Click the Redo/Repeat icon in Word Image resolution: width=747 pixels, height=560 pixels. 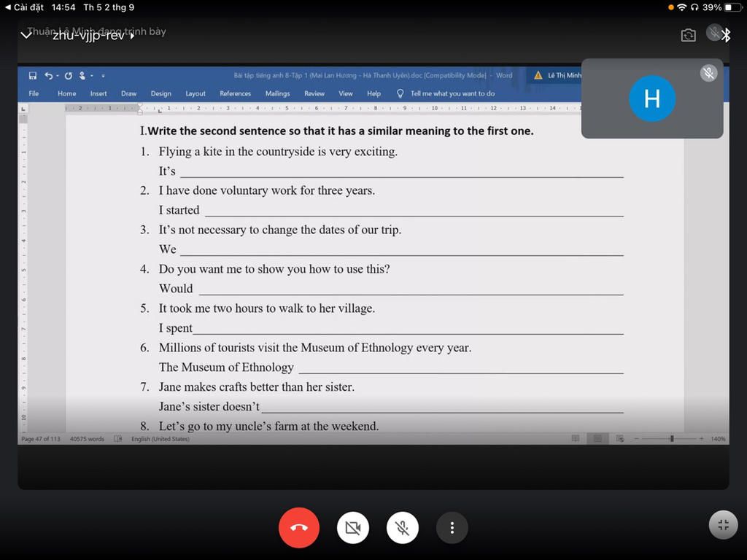click(x=68, y=75)
